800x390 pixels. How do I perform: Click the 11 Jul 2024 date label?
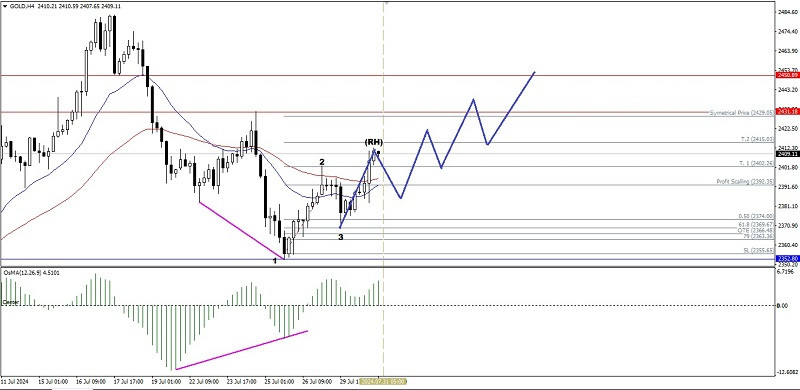click(x=13, y=381)
